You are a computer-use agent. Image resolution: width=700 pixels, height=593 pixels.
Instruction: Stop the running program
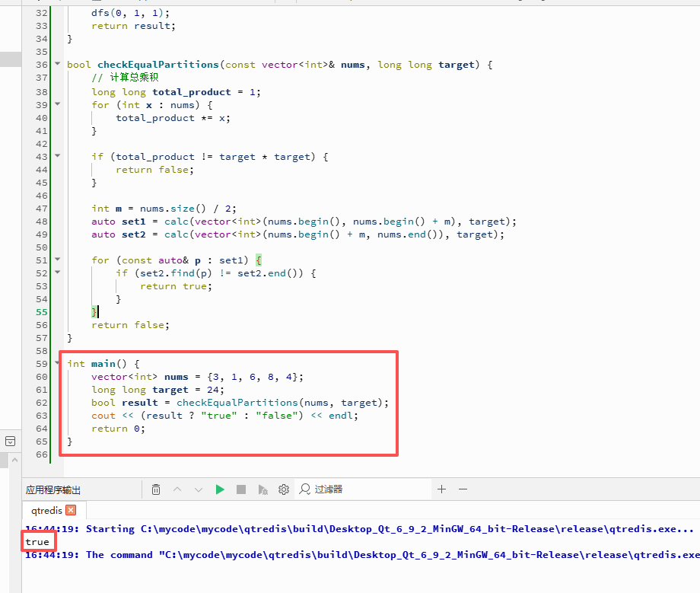pos(241,489)
